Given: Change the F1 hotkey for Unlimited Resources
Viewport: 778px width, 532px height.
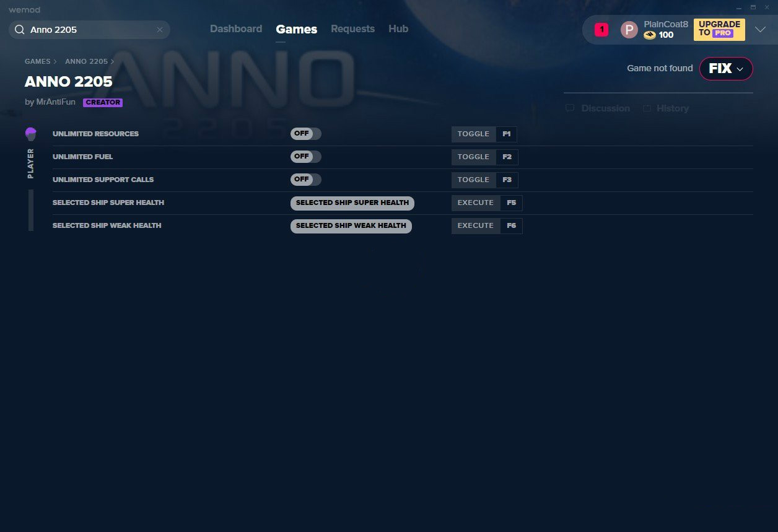Looking at the screenshot, I should pyautogui.click(x=506, y=134).
